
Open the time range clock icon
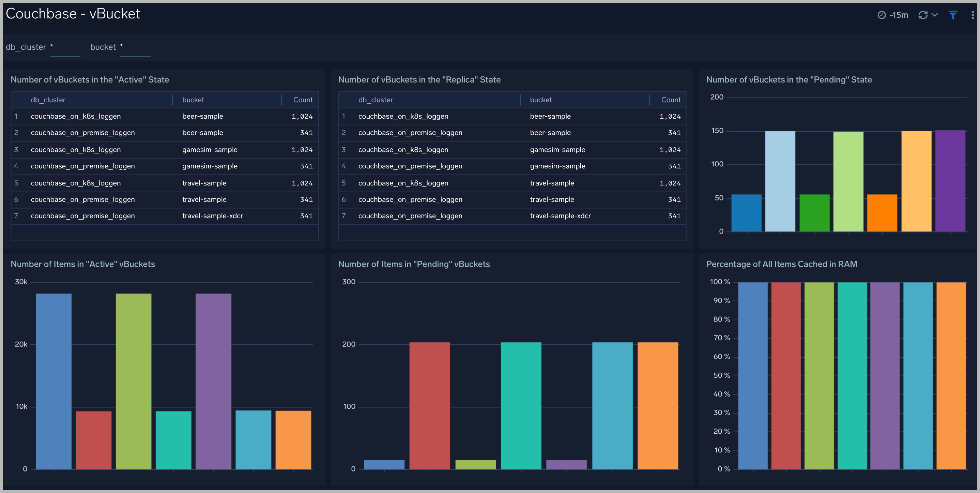coord(882,15)
